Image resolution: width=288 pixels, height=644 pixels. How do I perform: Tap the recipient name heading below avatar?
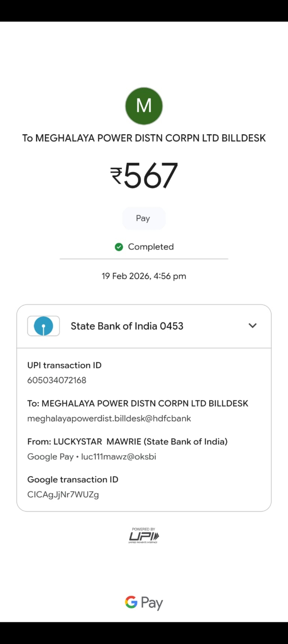click(144, 138)
